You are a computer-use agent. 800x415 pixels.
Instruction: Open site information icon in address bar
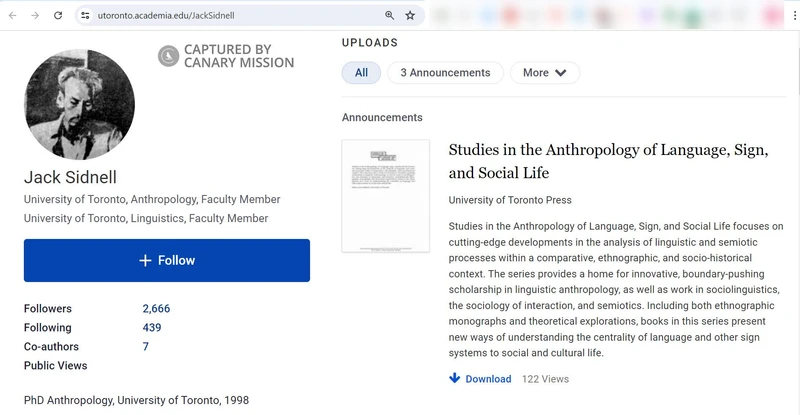tap(85, 15)
